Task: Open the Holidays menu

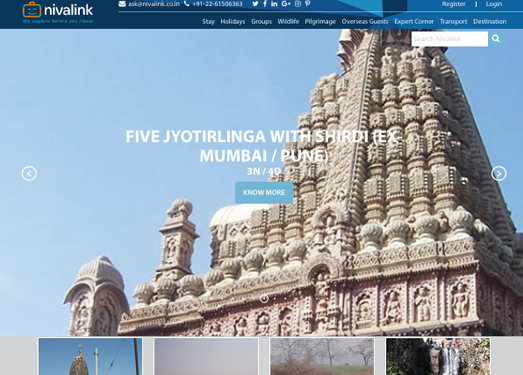Action: pos(233,22)
